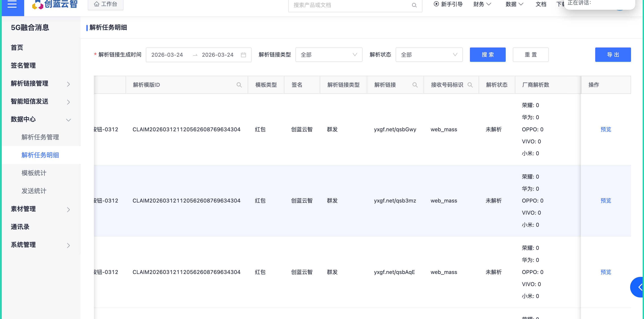This screenshot has width=644, height=319.
Task: Open the 解析链接类型 dropdown
Action: point(328,55)
